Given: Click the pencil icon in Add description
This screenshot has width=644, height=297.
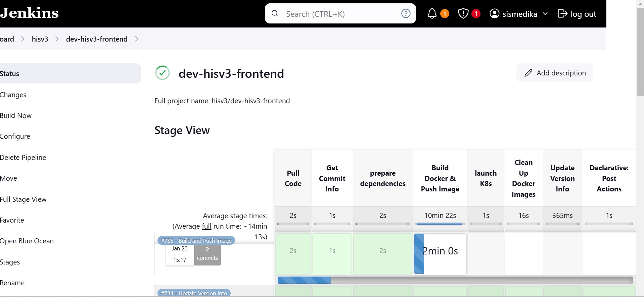Looking at the screenshot, I should coord(528,73).
